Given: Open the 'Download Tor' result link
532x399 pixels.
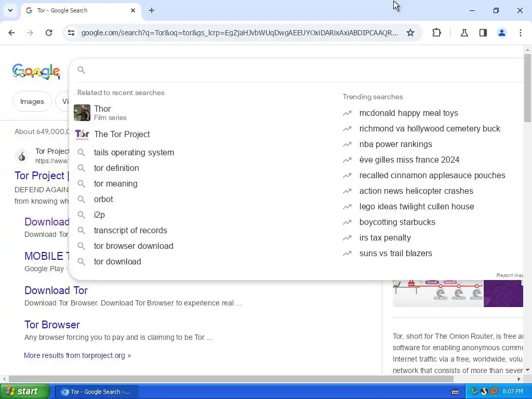Looking at the screenshot, I should [56, 290].
